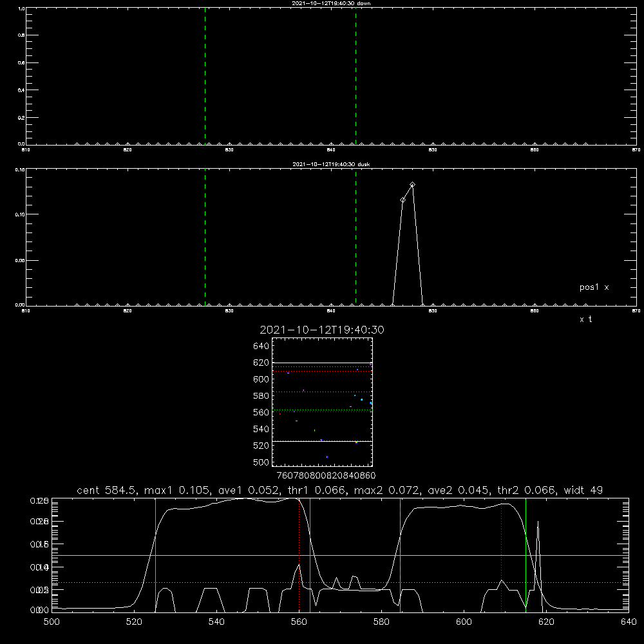The height and width of the screenshot is (644, 644).
Task: Click 'cent 584.5' in bottom plot title
Action: coord(107,490)
